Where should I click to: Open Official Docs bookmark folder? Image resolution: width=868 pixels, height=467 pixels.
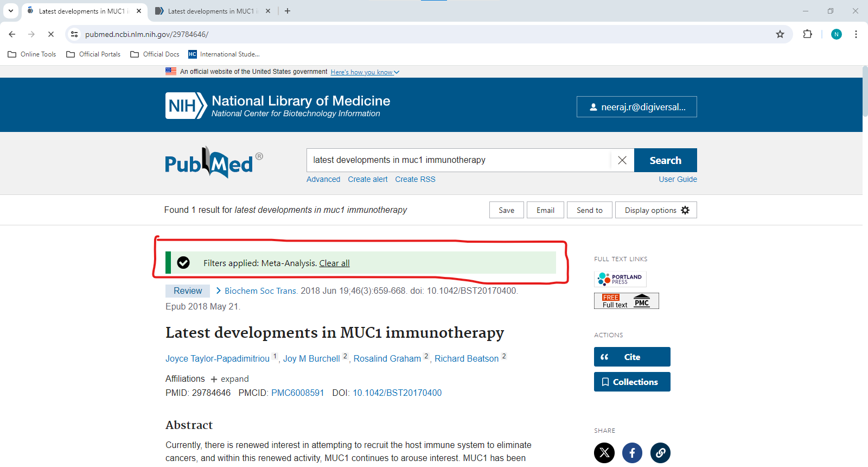[155, 54]
